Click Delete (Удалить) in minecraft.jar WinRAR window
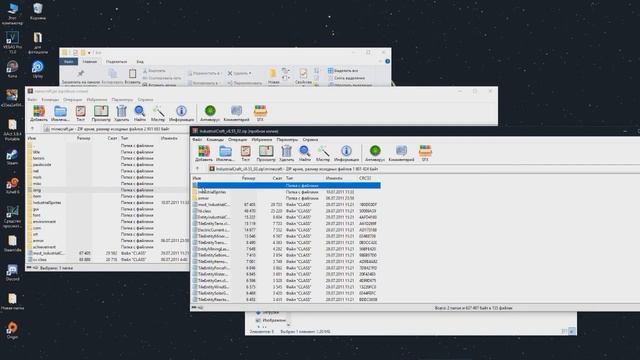The image size is (640, 360). pos(121,113)
